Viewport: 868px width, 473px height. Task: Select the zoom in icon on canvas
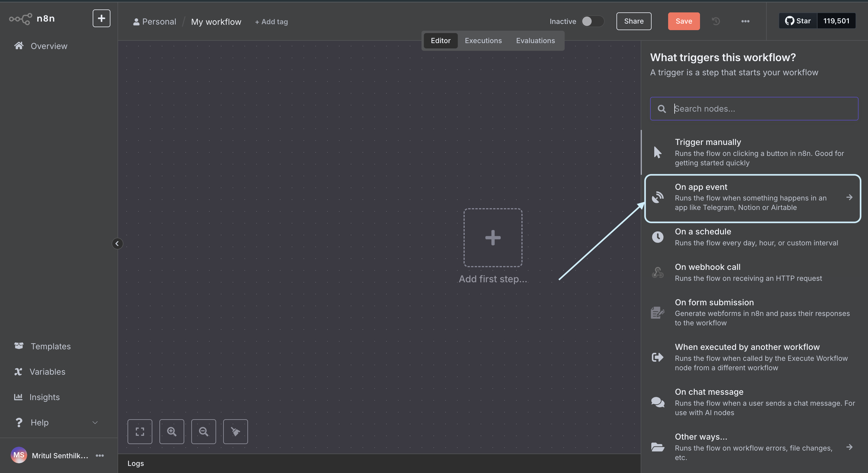click(172, 432)
